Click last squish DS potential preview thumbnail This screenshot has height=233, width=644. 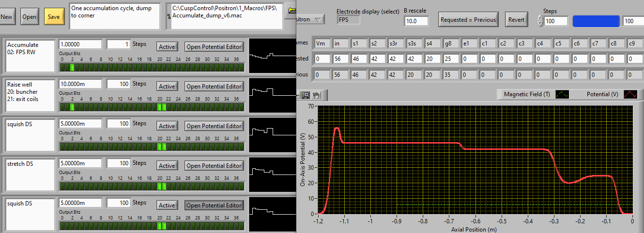click(x=272, y=214)
